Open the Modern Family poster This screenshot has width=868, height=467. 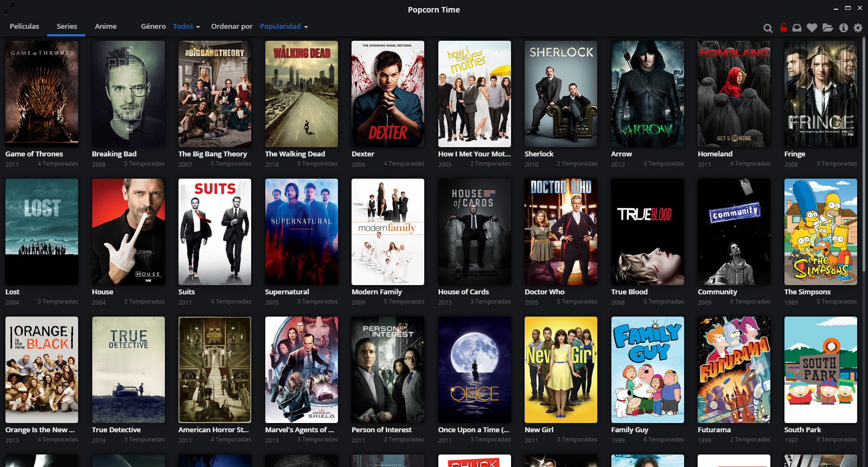(388, 232)
